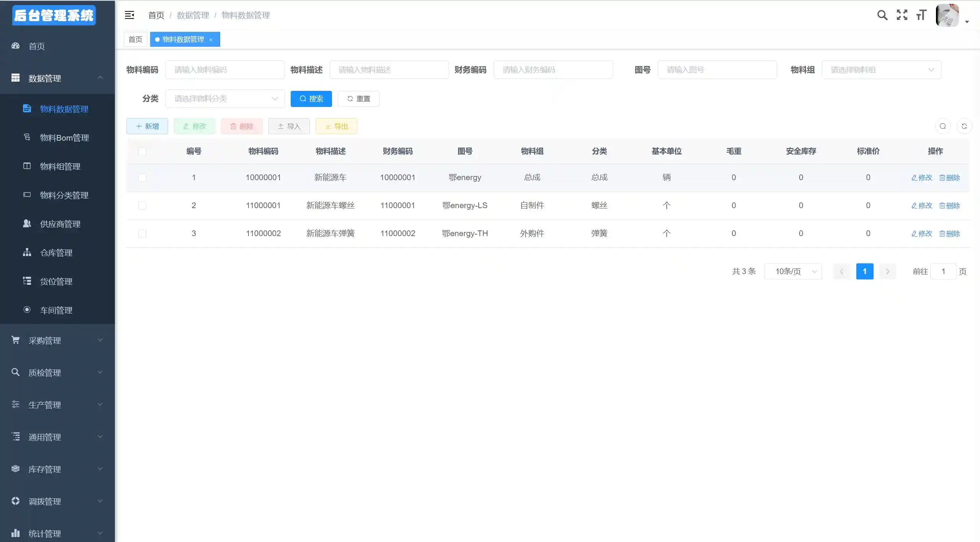Change page size from 10条/页 dropdown
Screen dimensions: 980x542
pos(793,272)
